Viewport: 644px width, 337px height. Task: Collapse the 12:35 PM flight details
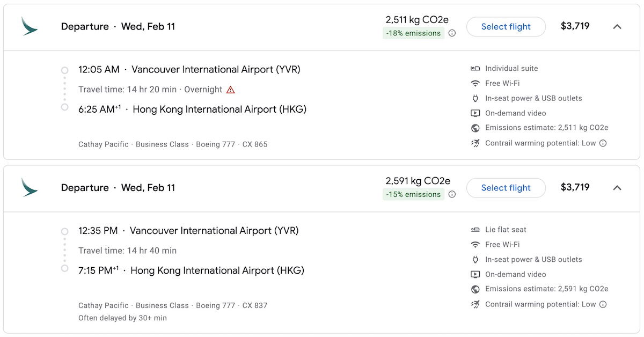tap(617, 188)
